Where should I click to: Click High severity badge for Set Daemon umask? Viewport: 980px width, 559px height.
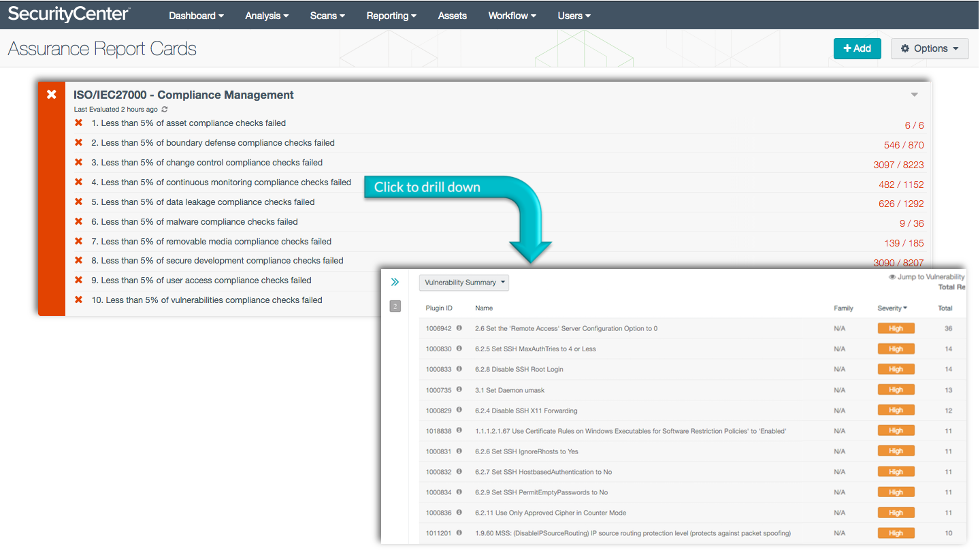[x=896, y=390]
